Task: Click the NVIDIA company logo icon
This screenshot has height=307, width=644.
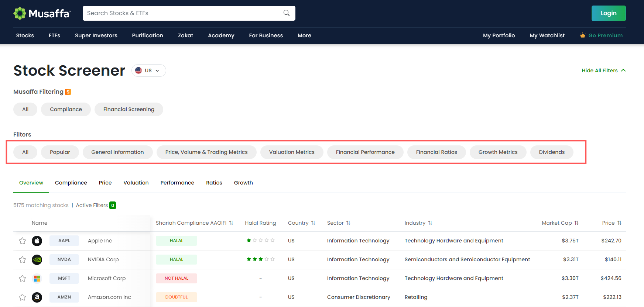Action: tap(37, 260)
